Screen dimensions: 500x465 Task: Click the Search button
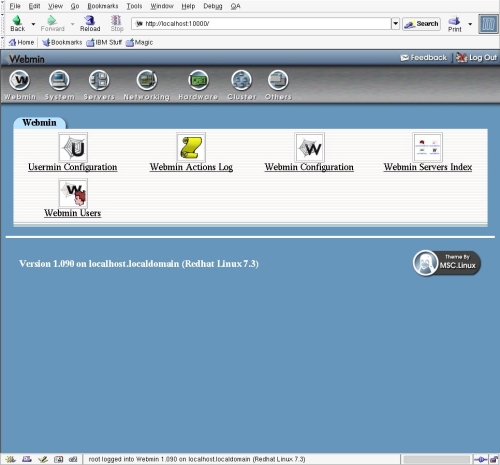(x=421, y=24)
